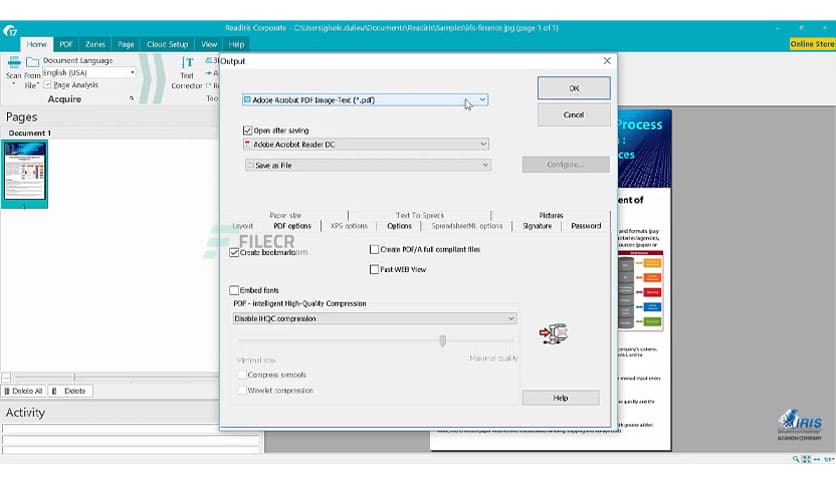Click the Scan printer icon
The height and width of the screenshot is (484, 836).
[14, 62]
